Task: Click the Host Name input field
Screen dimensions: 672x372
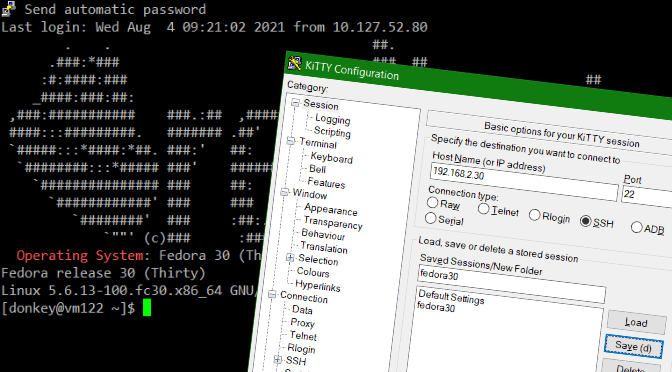Action: 524,182
